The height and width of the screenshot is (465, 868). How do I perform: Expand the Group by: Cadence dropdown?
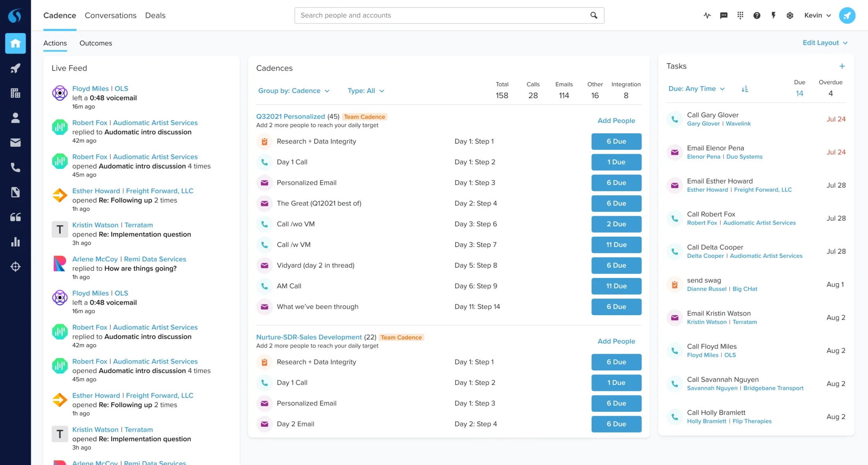click(294, 91)
